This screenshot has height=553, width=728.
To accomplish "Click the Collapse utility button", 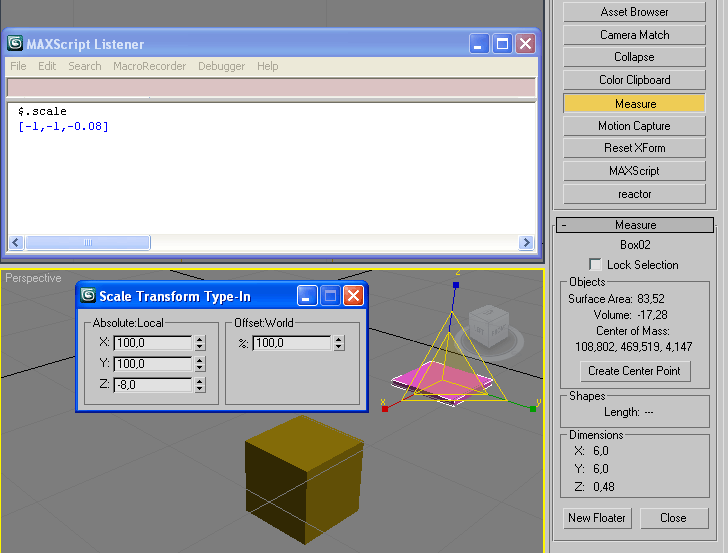I will pos(634,57).
